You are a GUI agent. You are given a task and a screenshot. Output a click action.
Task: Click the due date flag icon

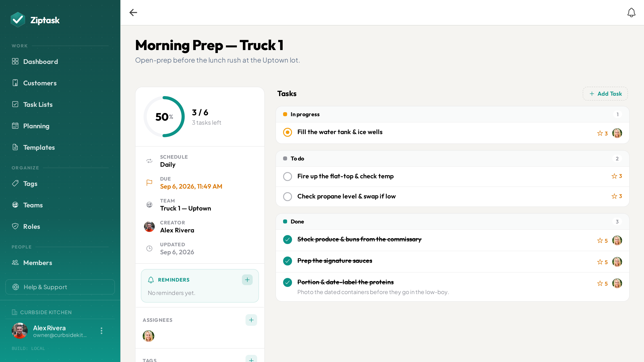pos(149,183)
